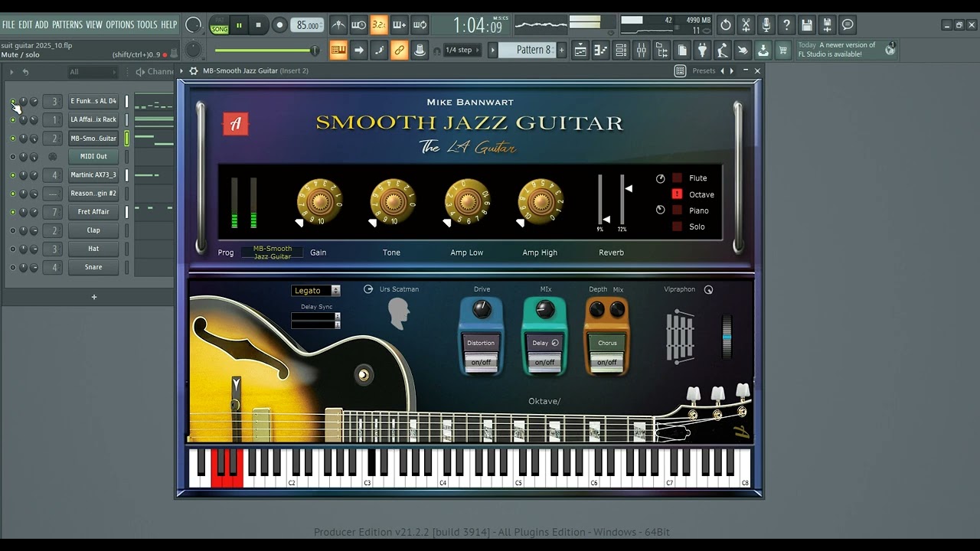Open the FILE menu
980x551 pixels.
pyautogui.click(x=8, y=24)
